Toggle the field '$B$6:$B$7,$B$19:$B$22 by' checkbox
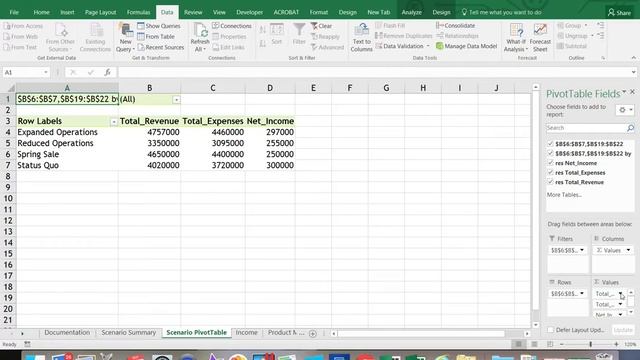Image resolution: width=640 pixels, height=360 pixels. pos(550,153)
